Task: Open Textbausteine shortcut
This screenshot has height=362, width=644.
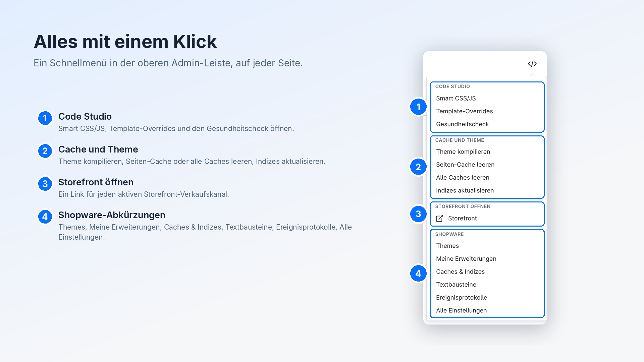Action: click(x=456, y=285)
